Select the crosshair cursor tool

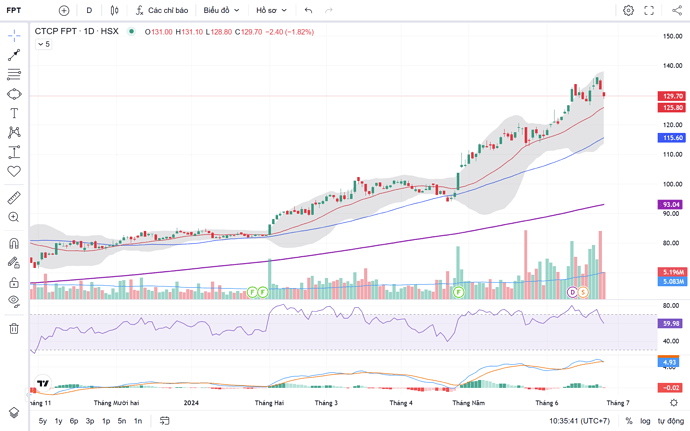(14, 36)
